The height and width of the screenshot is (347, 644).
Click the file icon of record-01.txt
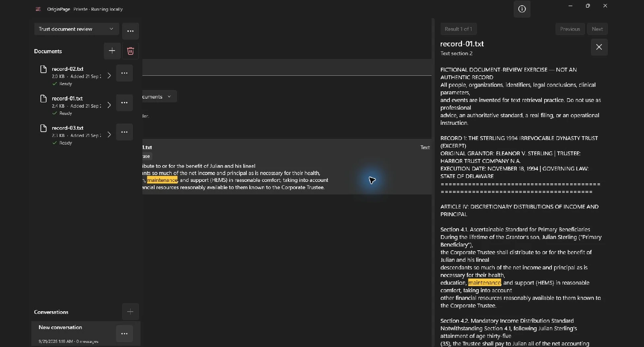click(x=43, y=99)
